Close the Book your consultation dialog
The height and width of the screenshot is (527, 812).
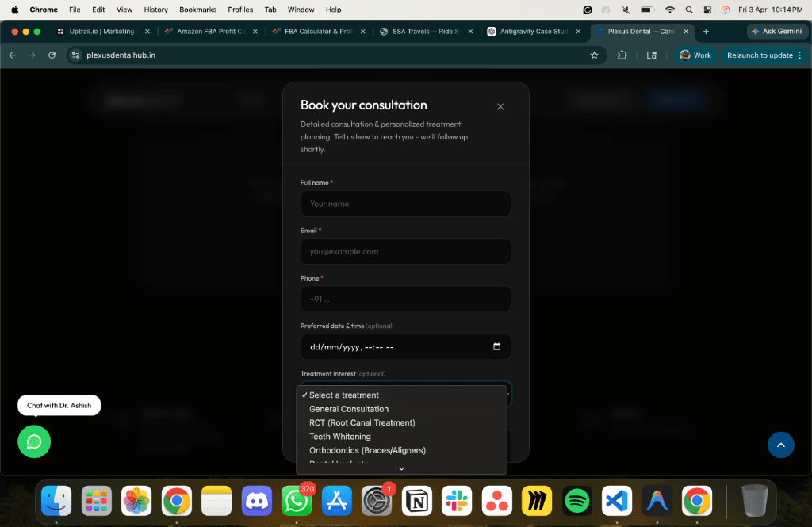pos(500,107)
